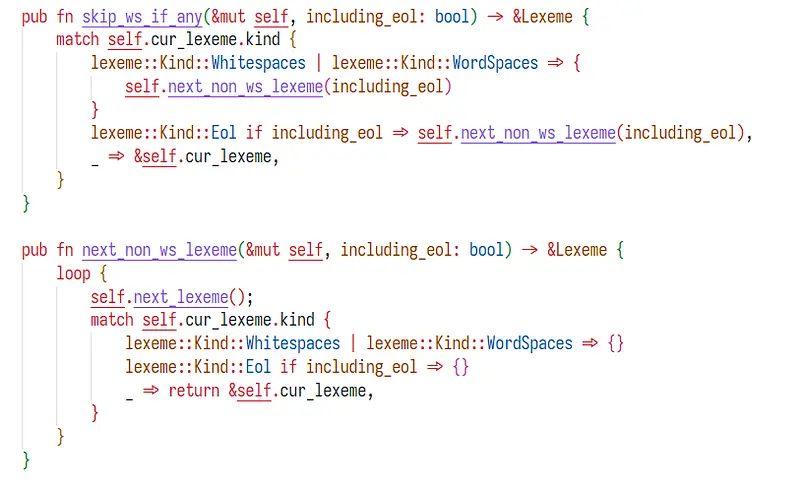Click WordSpaces in the skip_ws_if_any match arm
Image resolution: width=800 pixels, height=484 pixels.
pos(495,62)
